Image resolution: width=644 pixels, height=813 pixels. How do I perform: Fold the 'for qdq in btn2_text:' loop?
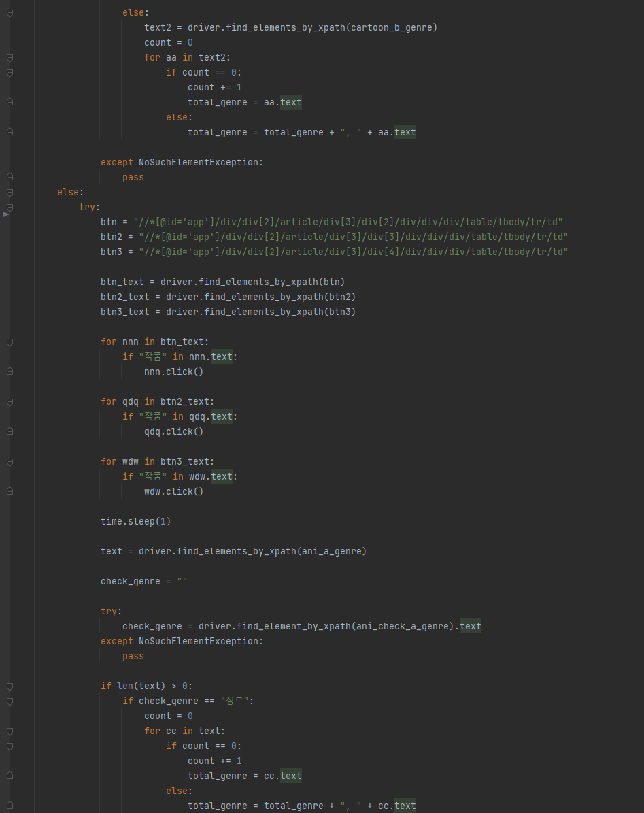pyautogui.click(x=10, y=402)
